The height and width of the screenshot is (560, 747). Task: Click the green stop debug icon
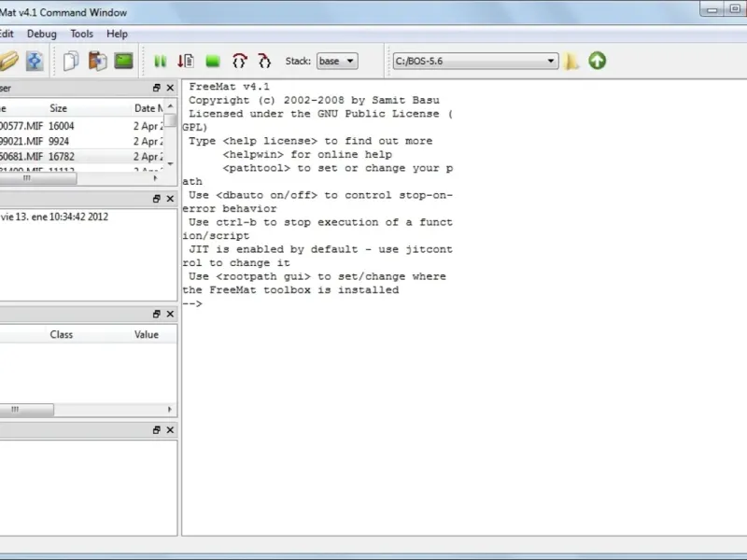click(x=213, y=61)
